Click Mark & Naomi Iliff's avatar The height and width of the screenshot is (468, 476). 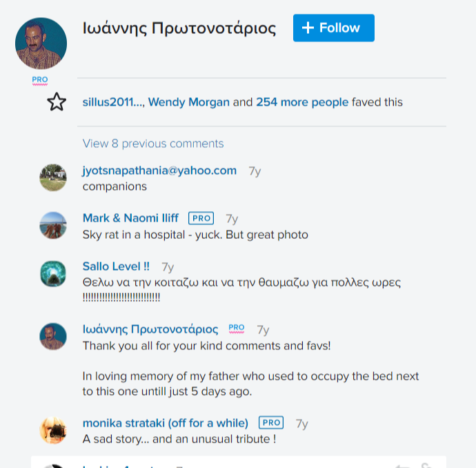[53, 225]
